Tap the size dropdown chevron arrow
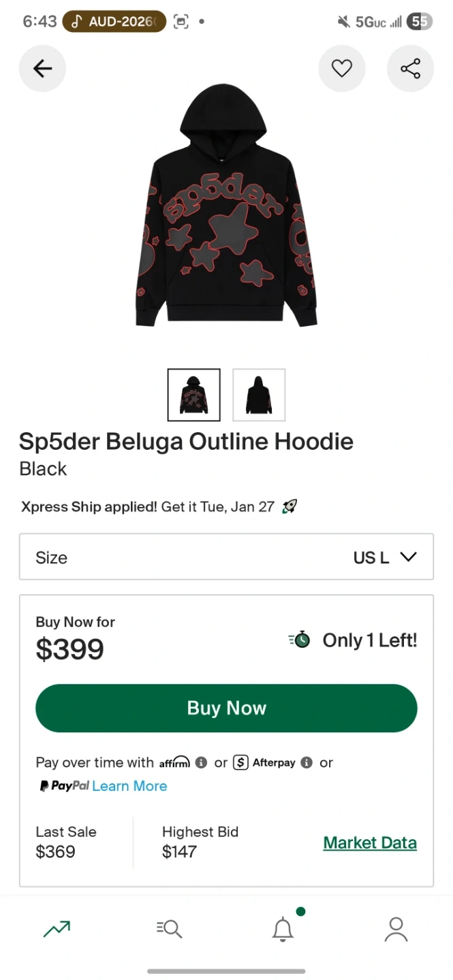Image resolution: width=453 pixels, height=980 pixels. coord(408,557)
